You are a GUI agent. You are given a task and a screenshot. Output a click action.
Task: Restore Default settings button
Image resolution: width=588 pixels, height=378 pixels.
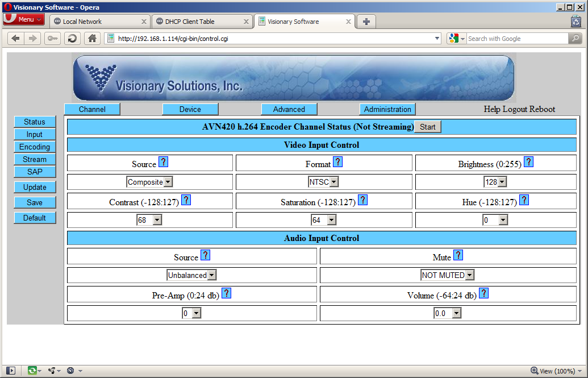click(x=35, y=218)
